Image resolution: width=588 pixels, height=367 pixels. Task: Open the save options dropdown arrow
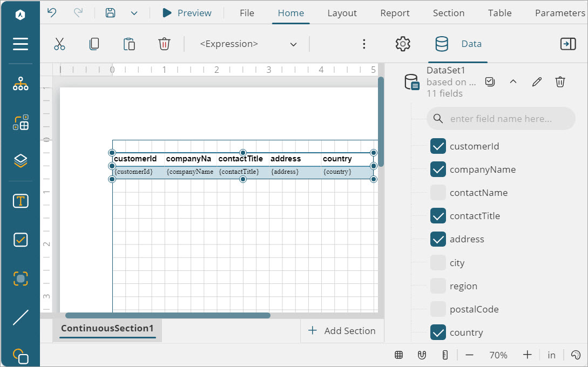pos(134,13)
